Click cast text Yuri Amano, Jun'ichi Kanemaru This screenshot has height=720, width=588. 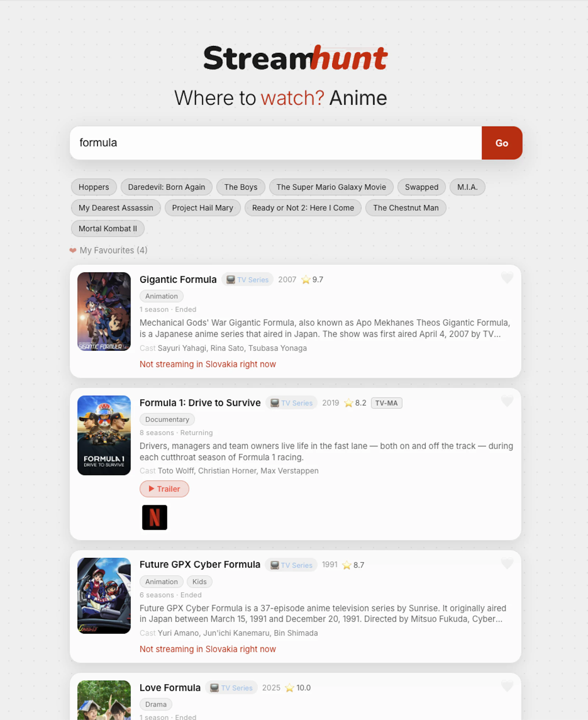pos(238,633)
